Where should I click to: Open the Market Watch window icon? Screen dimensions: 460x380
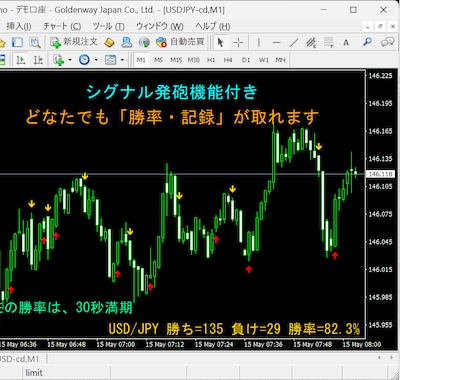pos(17,42)
